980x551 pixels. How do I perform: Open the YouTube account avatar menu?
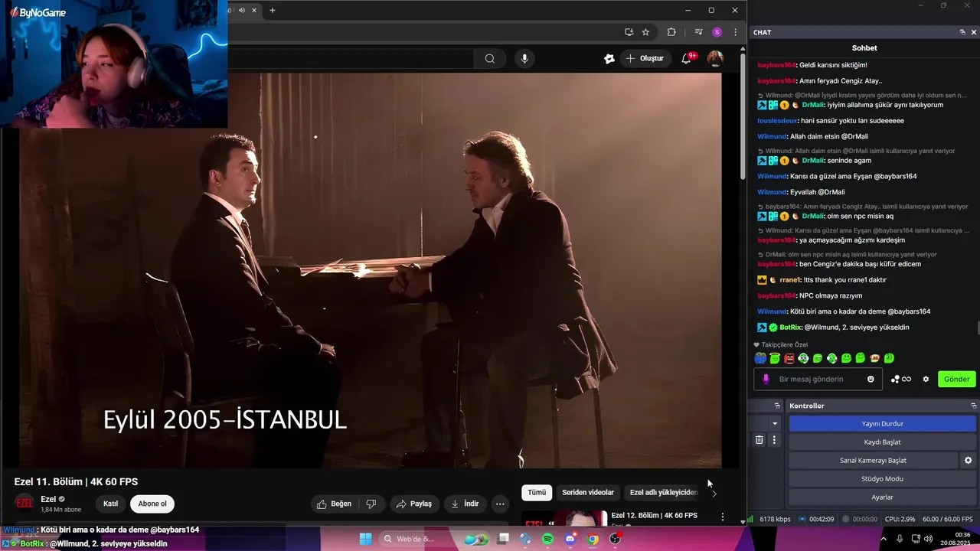click(715, 58)
